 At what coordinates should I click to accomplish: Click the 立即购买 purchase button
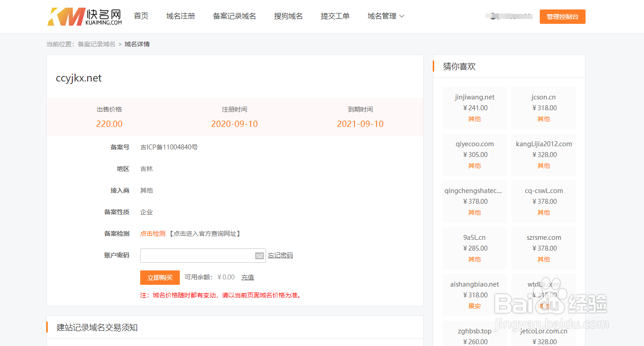[x=160, y=277]
